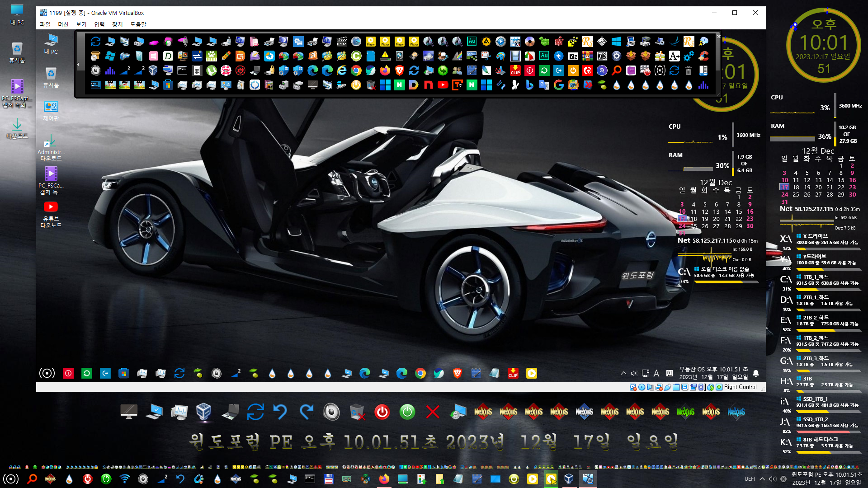This screenshot has width=868, height=488.
Task: Open the trash can icon in launcher dock
Action: point(689,70)
